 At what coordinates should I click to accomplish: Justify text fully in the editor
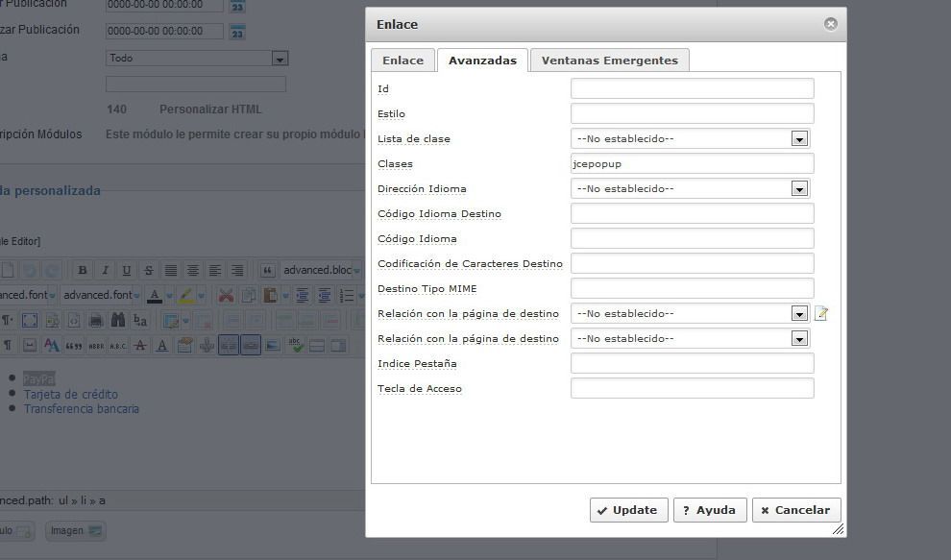[171, 270]
